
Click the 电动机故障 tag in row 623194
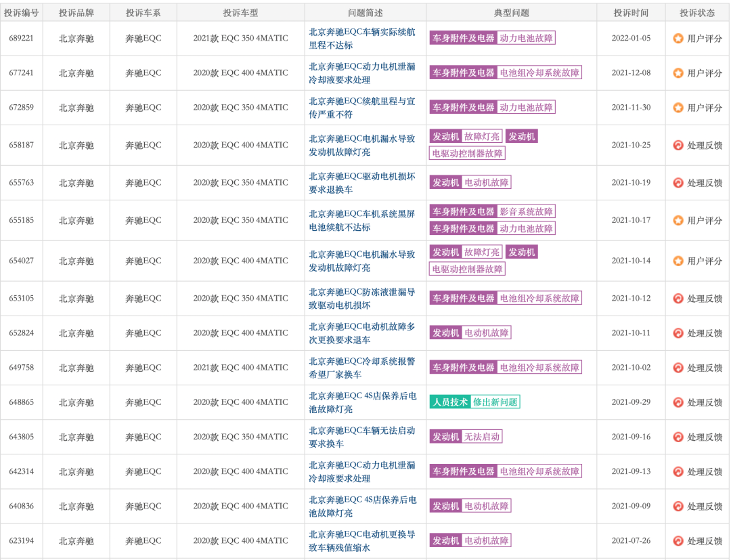(486, 541)
